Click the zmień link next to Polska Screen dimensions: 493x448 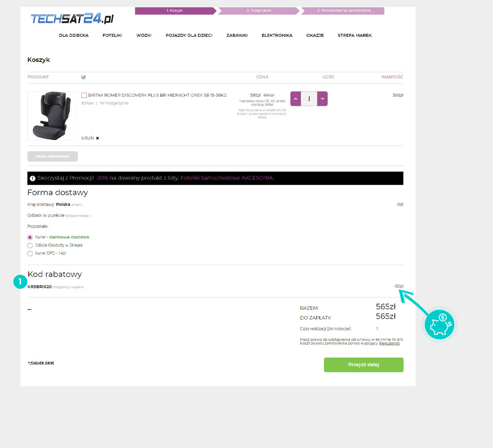pos(77,205)
